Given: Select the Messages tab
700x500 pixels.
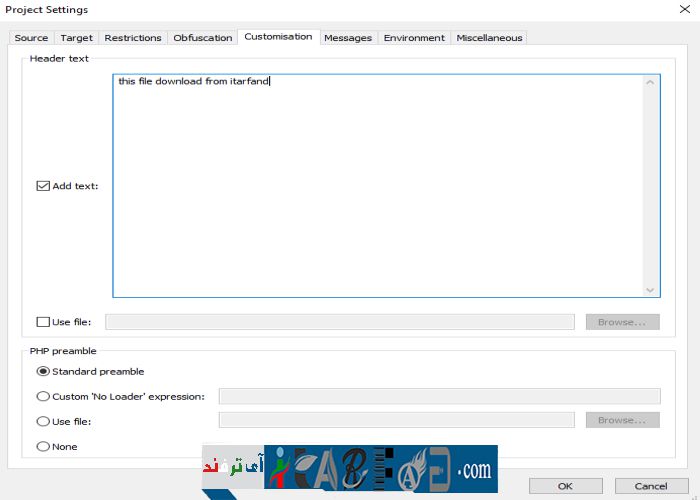Looking at the screenshot, I should click(348, 38).
